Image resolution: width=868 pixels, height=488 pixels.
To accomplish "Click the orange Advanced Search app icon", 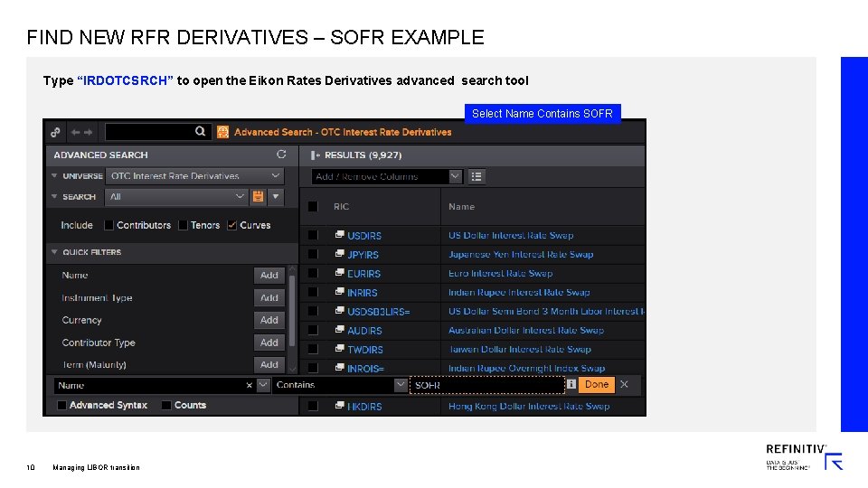I will coord(222,132).
